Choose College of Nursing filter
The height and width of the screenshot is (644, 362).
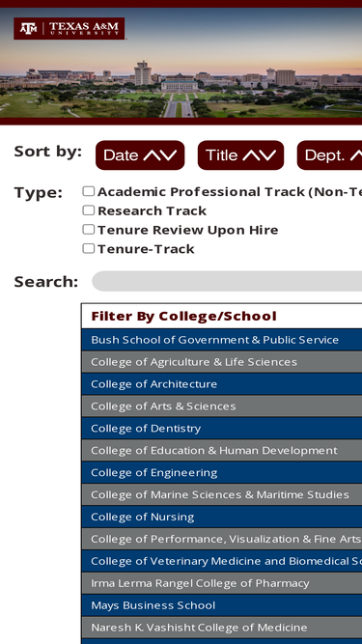(x=222, y=517)
